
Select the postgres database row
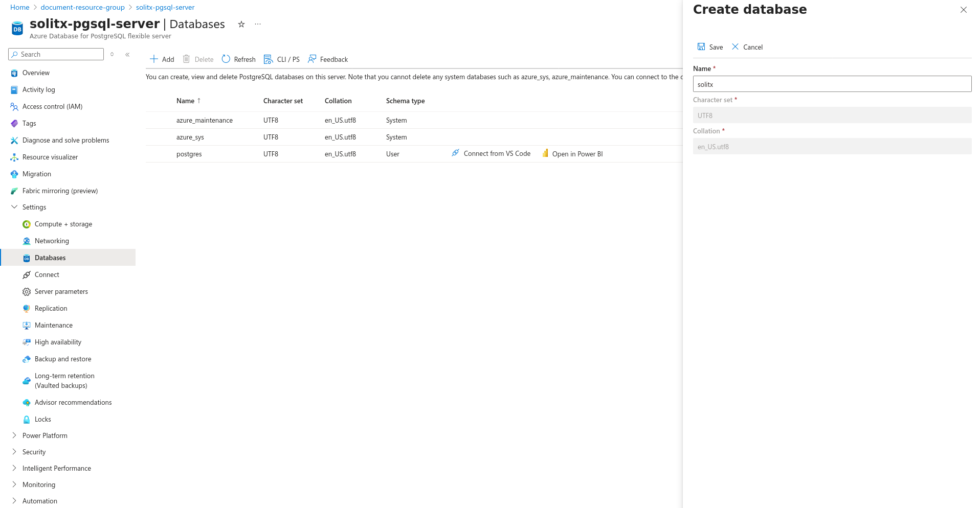pyautogui.click(x=414, y=154)
